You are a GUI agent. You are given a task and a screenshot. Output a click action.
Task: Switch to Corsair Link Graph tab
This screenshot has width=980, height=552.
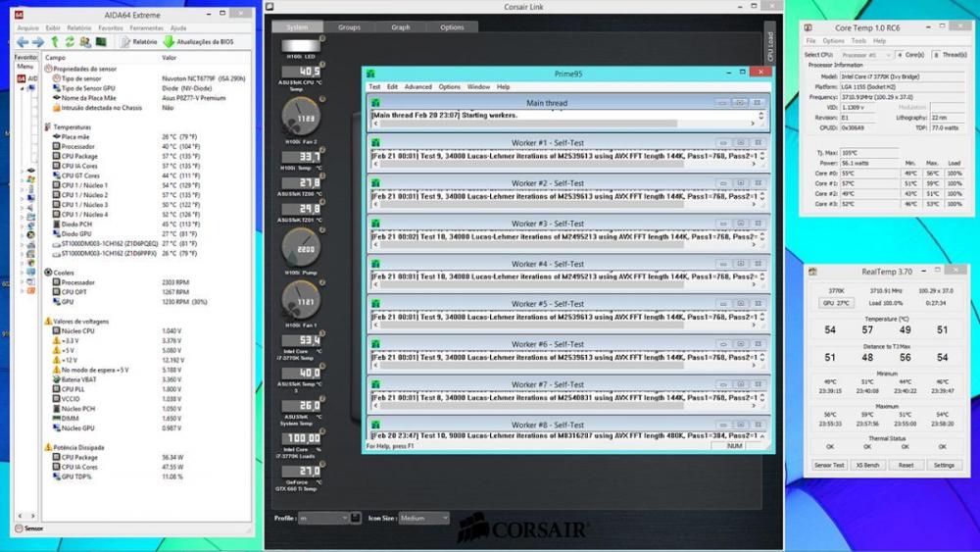click(x=401, y=26)
